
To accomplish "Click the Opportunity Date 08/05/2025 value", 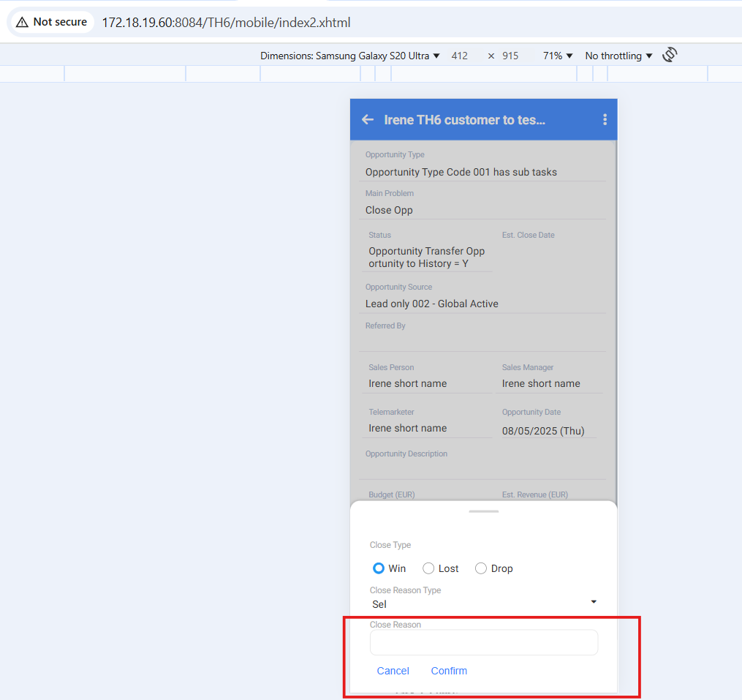I will point(543,431).
